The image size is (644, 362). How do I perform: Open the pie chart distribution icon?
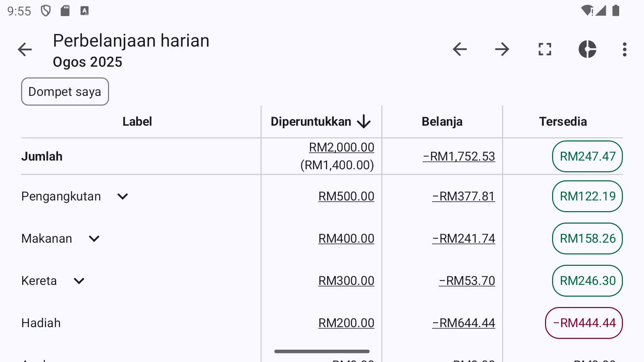pyautogui.click(x=587, y=49)
